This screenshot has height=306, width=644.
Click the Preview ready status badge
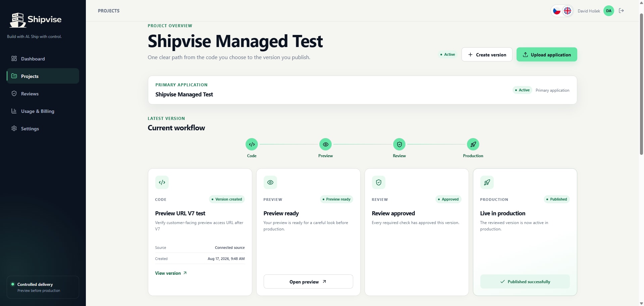coord(336,199)
